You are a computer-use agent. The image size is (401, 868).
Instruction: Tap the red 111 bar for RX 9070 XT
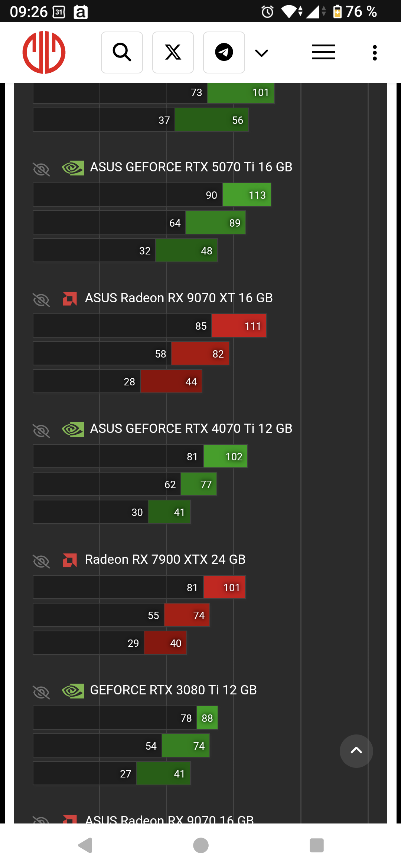[239, 326]
